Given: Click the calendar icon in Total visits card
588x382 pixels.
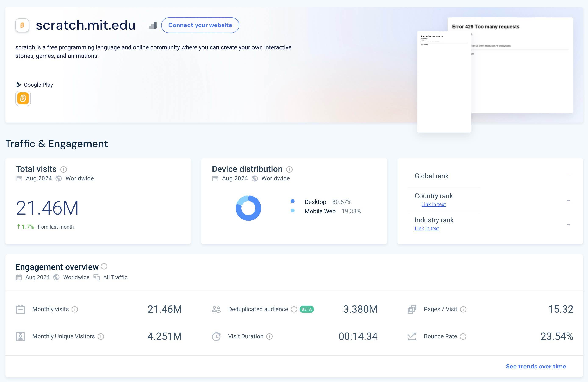Looking at the screenshot, I should (19, 178).
